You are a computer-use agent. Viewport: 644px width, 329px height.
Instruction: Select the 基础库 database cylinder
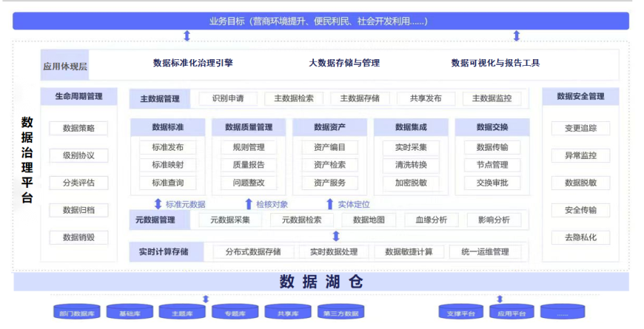click(x=130, y=313)
